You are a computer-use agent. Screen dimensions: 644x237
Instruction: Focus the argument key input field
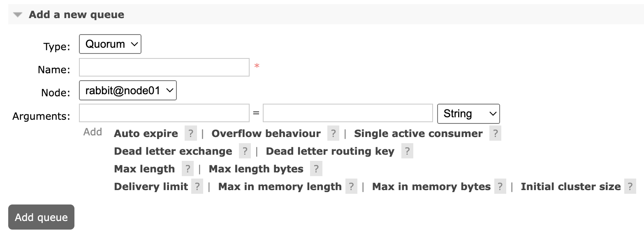(x=164, y=113)
